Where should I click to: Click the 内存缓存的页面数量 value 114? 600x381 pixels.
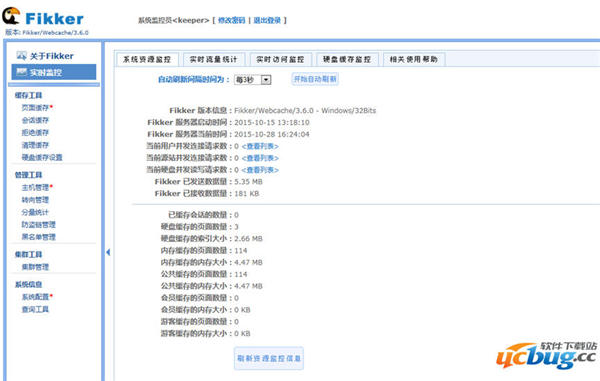coord(241,251)
